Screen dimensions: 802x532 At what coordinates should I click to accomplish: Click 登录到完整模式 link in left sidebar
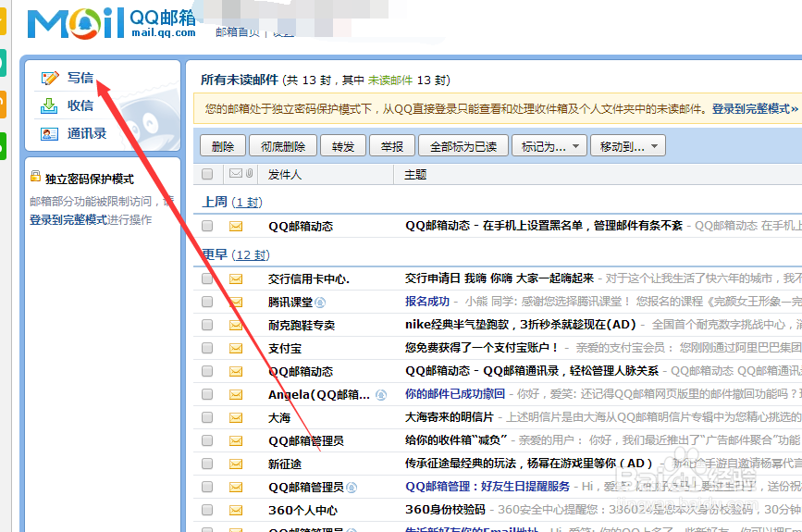[68, 220]
